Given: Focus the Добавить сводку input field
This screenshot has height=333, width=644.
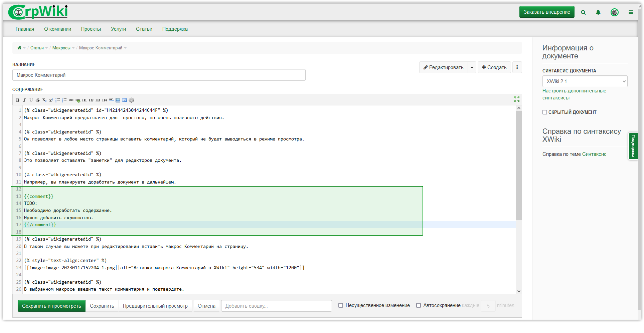Looking at the screenshot, I should (277, 306).
